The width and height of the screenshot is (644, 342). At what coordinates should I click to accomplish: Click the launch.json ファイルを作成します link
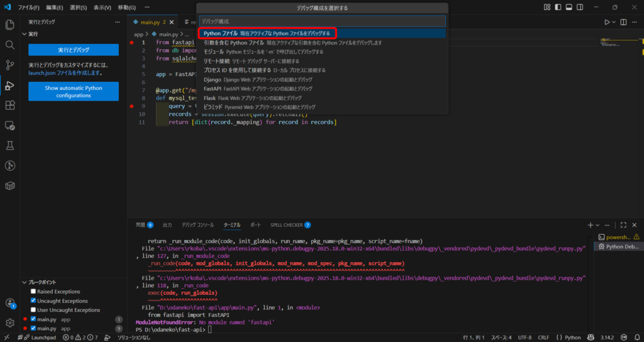(x=65, y=73)
